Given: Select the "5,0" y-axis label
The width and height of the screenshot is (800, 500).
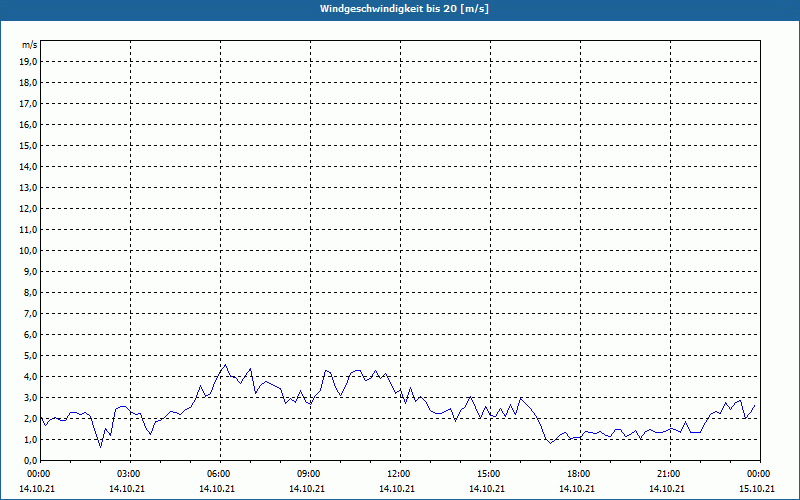Looking at the screenshot, I should pyautogui.click(x=30, y=356).
